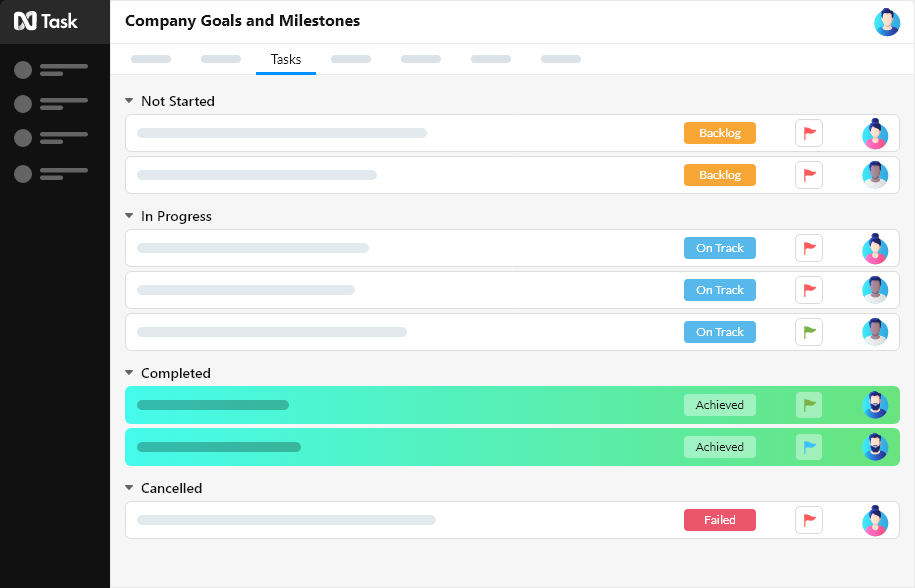Collapse the Completed section
Viewport: 915px width, 588px height.
point(128,372)
